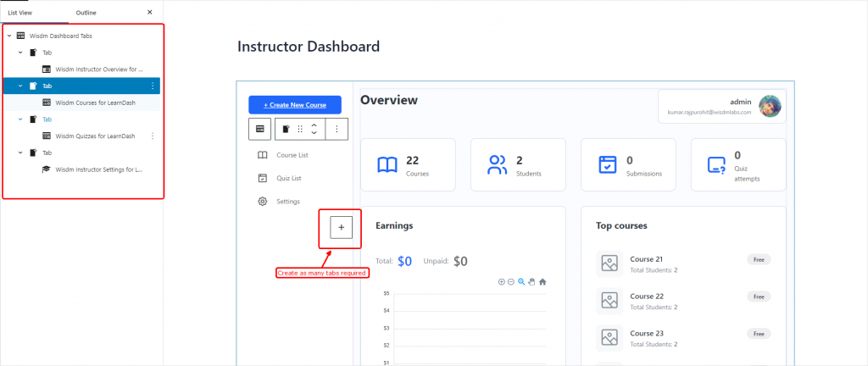Image resolution: width=868 pixels, height=366 pixels.
Task: Select parent Dashboard Tabs block toolbar icon
Action: (259, 129)
